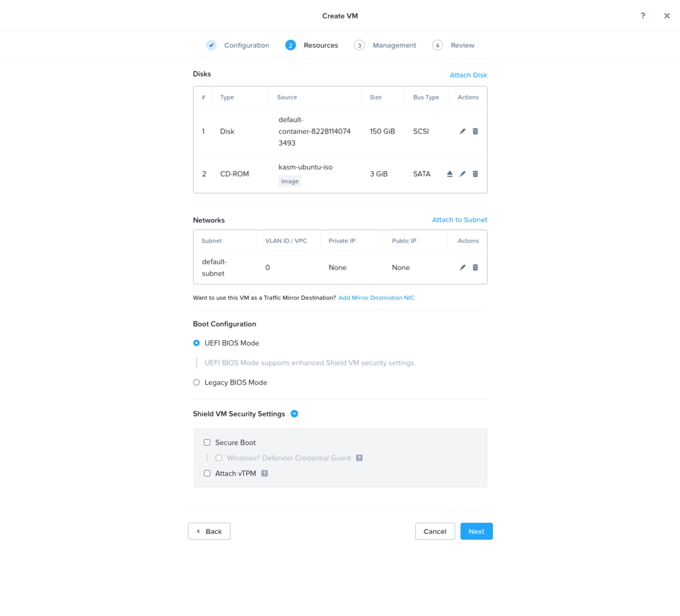The image size is (680, 616).
Task: View Attach vTPM help tooltip
Action: [x=264, y=473]
